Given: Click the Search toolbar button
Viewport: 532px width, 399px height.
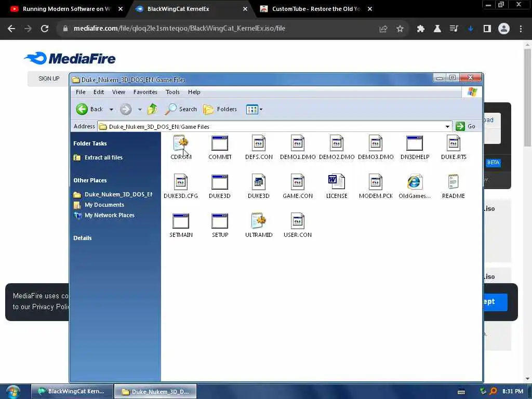Looking at the screenshot, I should 181,109.
